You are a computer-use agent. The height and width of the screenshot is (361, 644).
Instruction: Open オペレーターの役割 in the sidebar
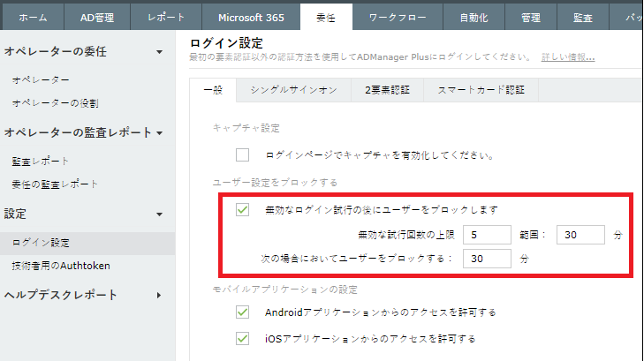pyautogui.click(x=55, y=103)
